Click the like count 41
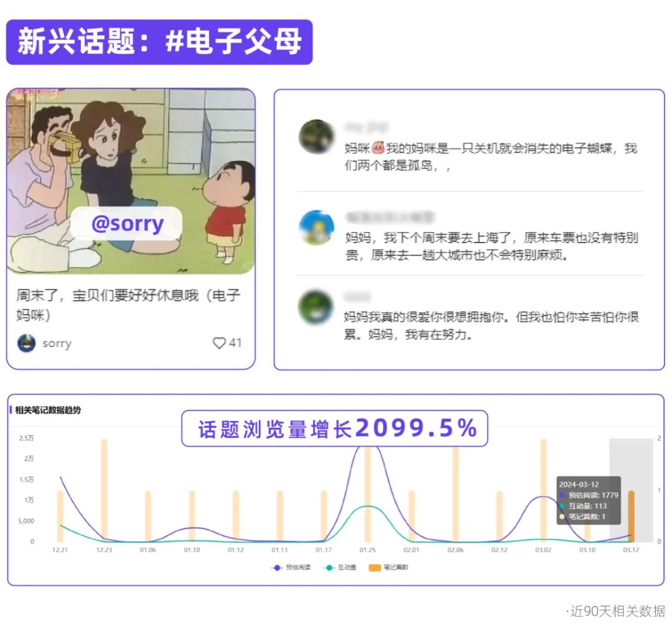The image size is (672, 630). (235, 343)
